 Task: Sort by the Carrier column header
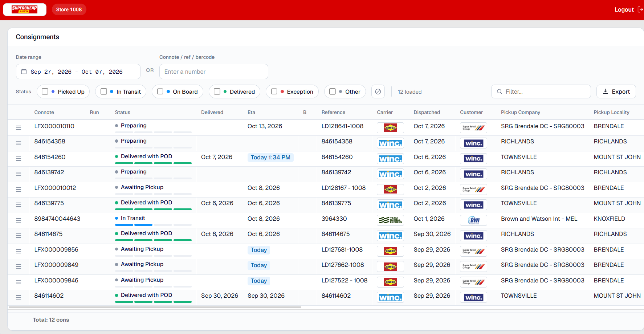385,112
